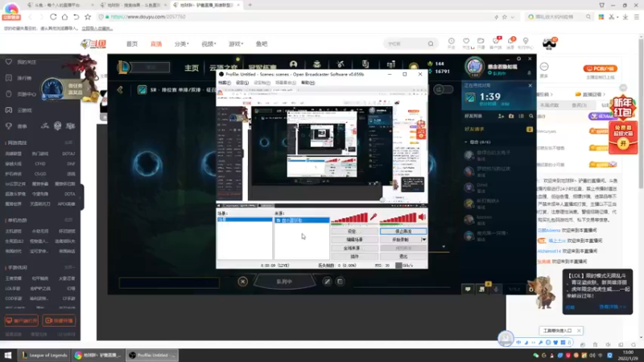Screen dimensions: 644x362
Task: Cancel League queue with X button
Action: (243, 282)
